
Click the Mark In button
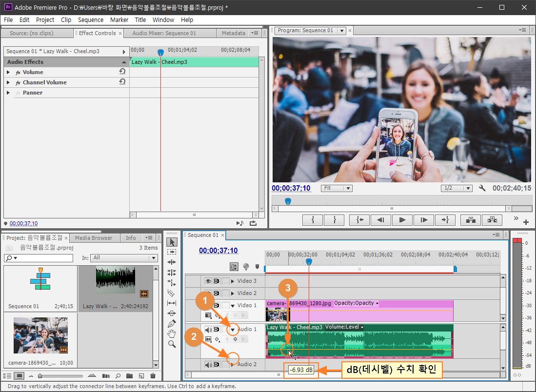(313, 220)
